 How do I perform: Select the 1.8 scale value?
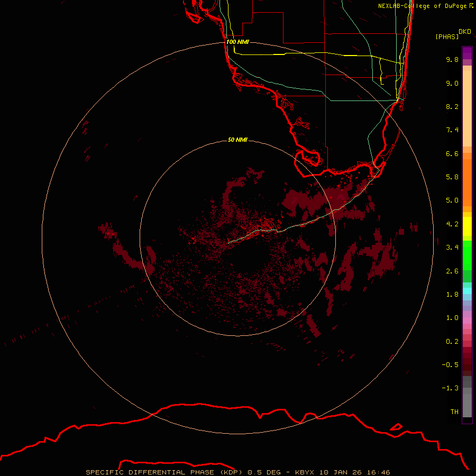452,295
